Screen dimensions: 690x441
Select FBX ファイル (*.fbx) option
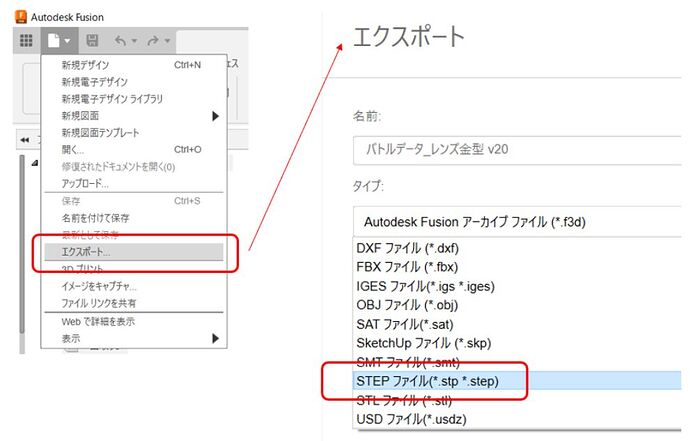tap(517, 267)
